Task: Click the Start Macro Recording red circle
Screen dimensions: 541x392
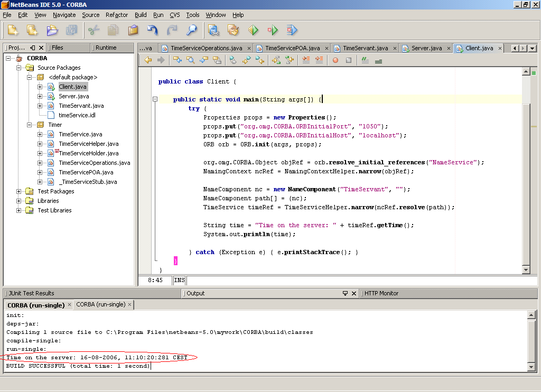Action: pos(335,60)
